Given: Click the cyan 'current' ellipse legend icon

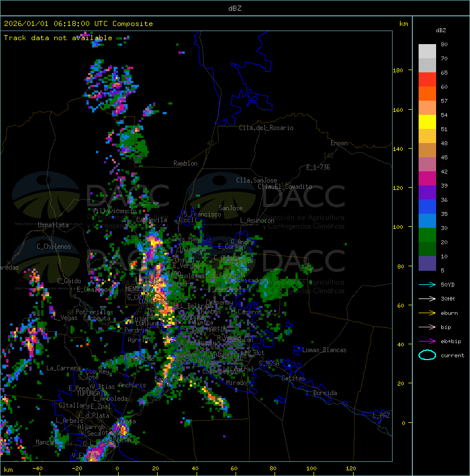Looking at the screenshot, I should pyautogui.click(x=427, y=355).
